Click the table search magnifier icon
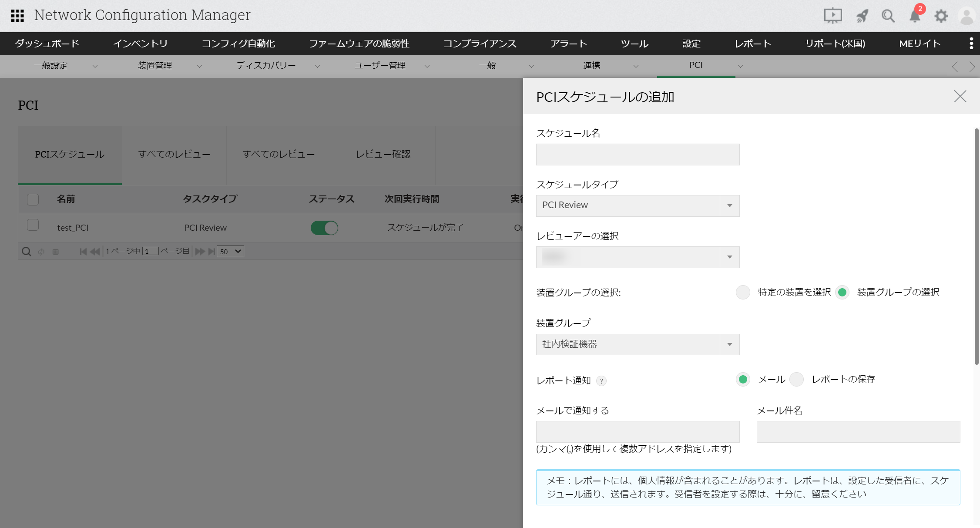The width and height of the screenshot is (980, 528). 27,252
